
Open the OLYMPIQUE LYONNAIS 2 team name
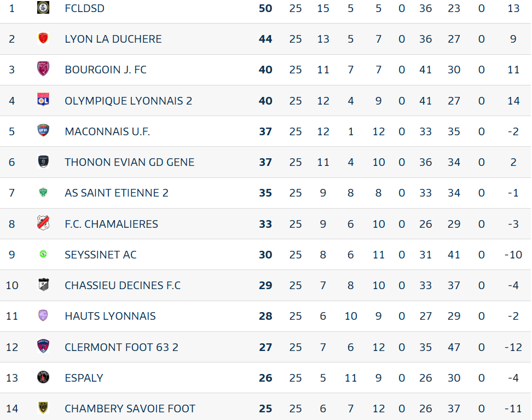coord(128,101)
